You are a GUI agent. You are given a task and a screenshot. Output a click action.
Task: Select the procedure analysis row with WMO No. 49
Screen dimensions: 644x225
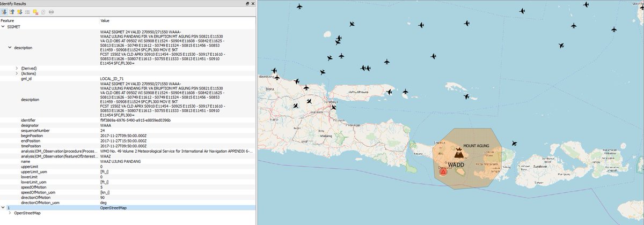coord(127,151)
